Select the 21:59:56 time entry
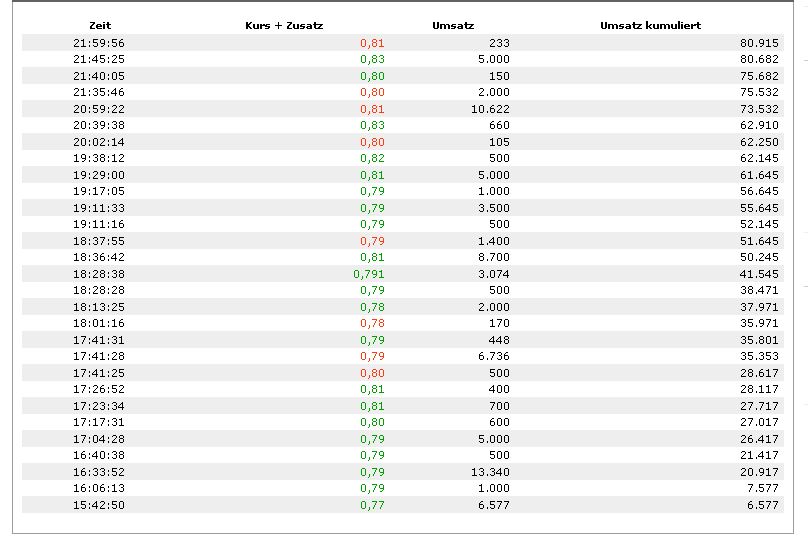Image resolution: width=808 pixels, height=538 pixels. 99,43
